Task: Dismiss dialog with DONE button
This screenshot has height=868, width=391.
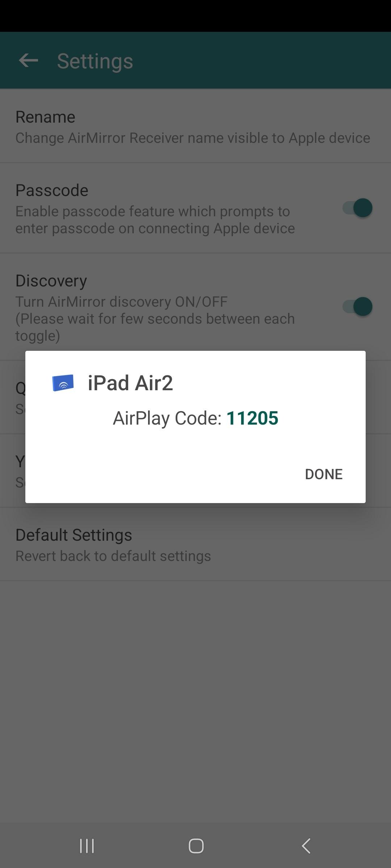Action: (324, 474)
